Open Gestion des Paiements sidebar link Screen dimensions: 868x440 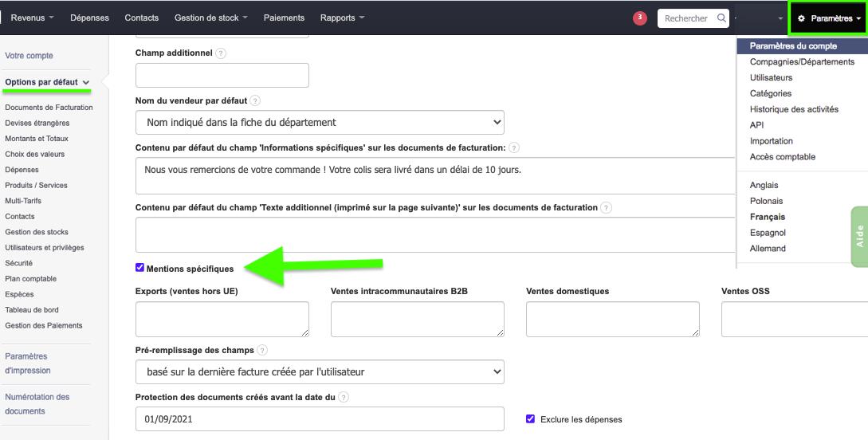44,325
